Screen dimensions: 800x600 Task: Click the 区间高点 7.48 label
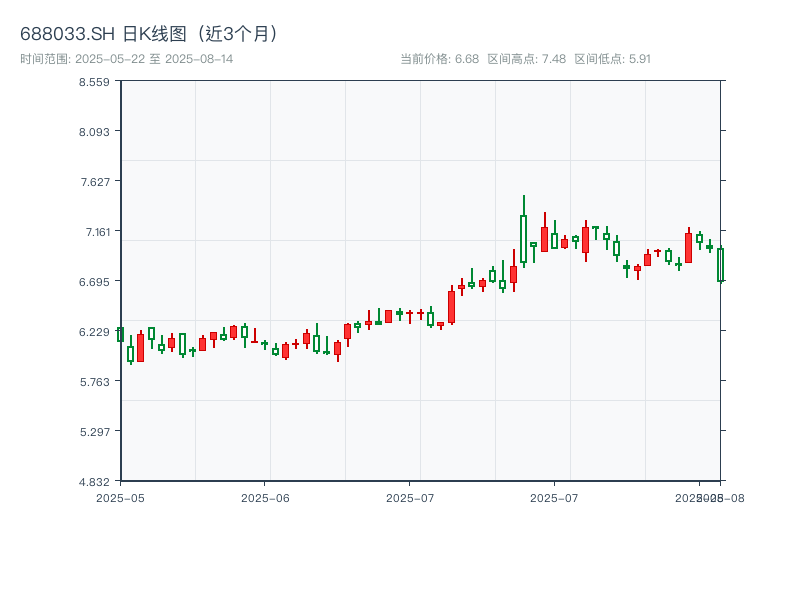pyautogui.click(x=527, y=59)
